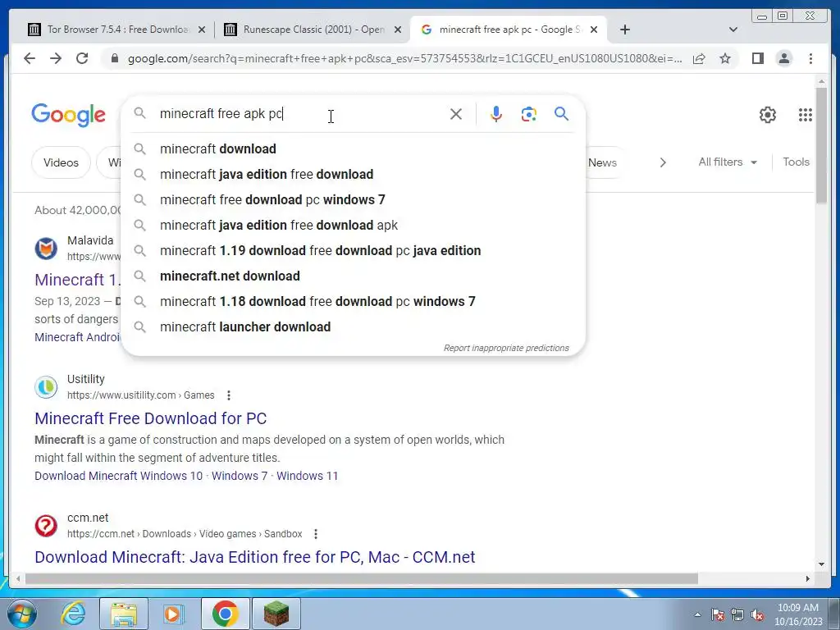
Task: Open Action Center flag tray icon
Action: 717,615
